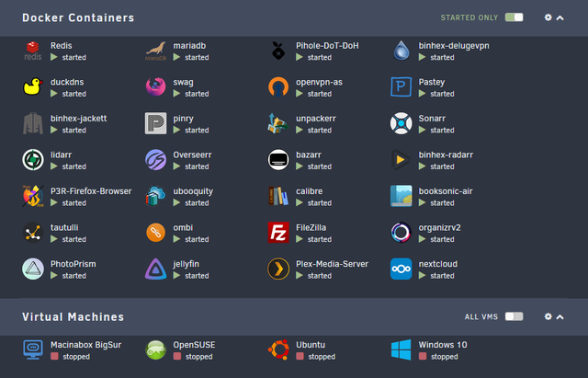Screen dimensions: 588x378
Task: Select the binhex-radarr play icon
Action: click(x=401, y=160)
